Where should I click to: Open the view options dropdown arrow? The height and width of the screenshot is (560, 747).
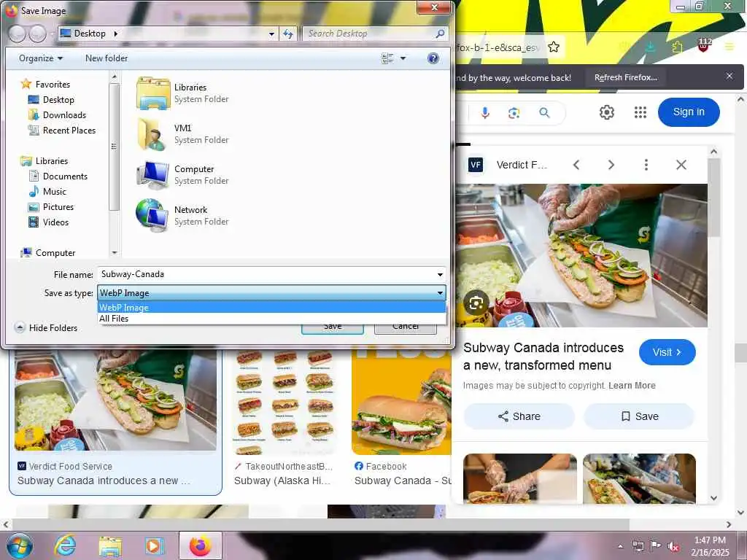pyautogui.click(x=403, y=58)
